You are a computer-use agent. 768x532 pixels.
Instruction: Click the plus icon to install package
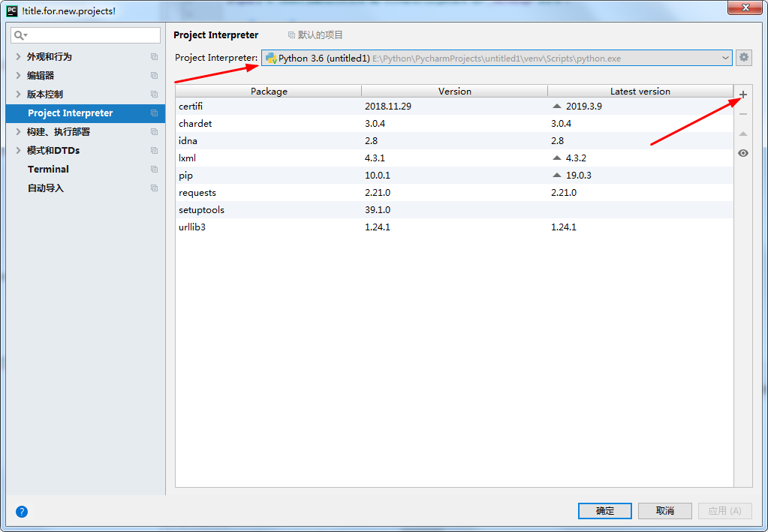(x=743, y=95)
